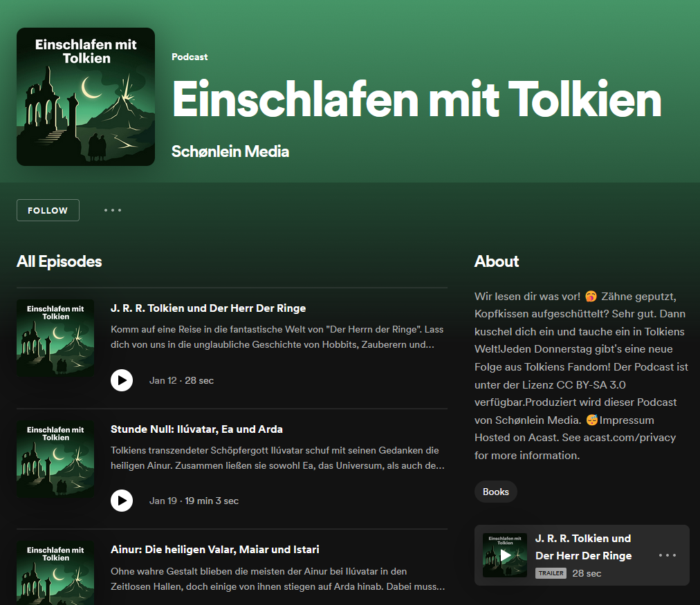Click the Stunde Null episode thumbnail
700x605 pixels.
pos(55,458)
